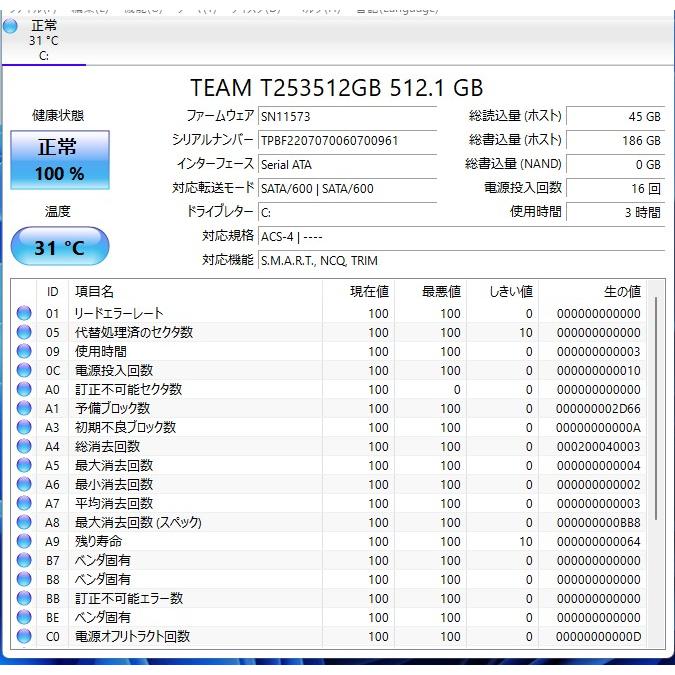Click the serial number field TPBF2207070060700961
675x675 pixels.
[x=347, y=141]
